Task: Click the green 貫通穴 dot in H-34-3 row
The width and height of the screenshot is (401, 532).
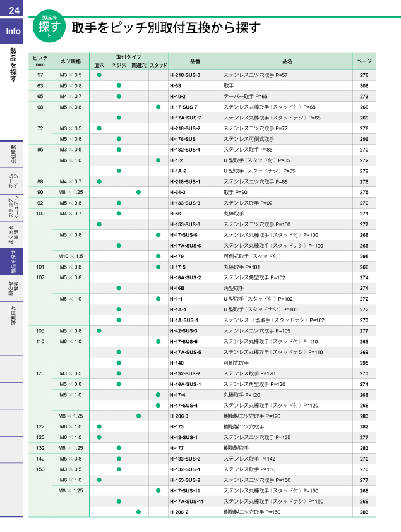Action: tap(138, 192)
